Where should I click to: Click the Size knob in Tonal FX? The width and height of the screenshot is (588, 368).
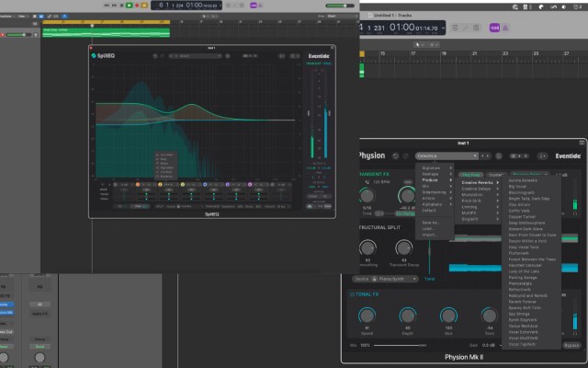pyautogui.click(x=448, y=316)
